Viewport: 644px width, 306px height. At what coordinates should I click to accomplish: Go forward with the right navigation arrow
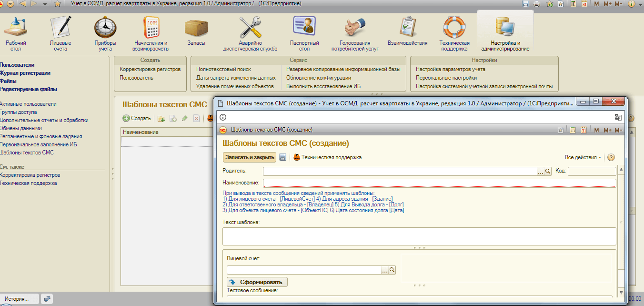(x=34, y=4)
